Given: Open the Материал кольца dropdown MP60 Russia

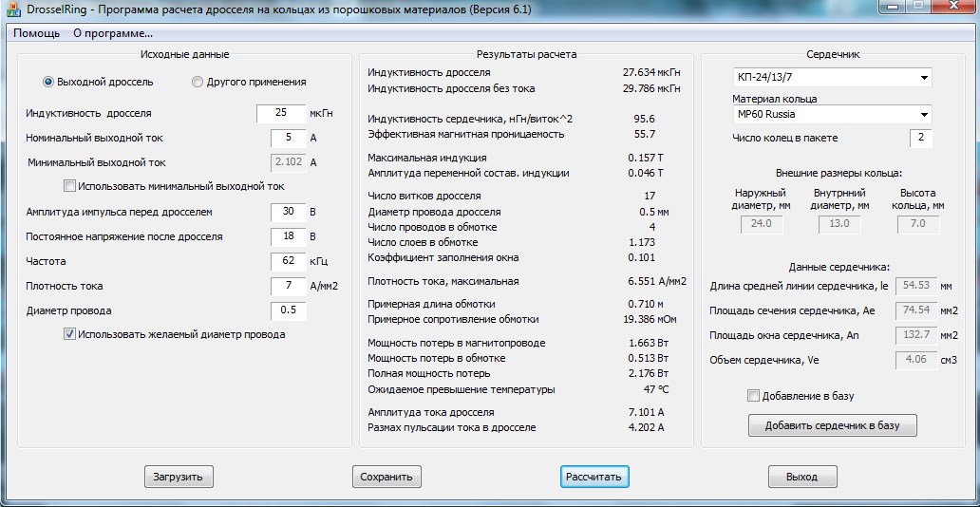Looking at the screenshot, I should (832, 114).
